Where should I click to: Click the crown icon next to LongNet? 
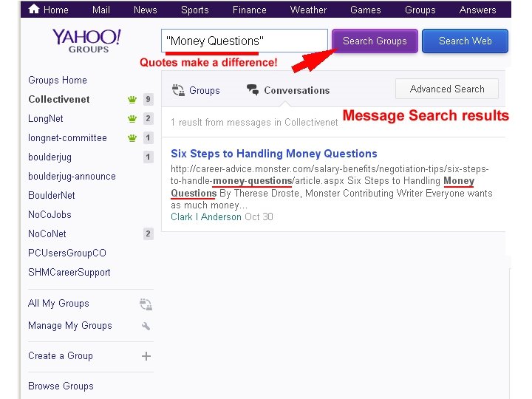[132, 119]
